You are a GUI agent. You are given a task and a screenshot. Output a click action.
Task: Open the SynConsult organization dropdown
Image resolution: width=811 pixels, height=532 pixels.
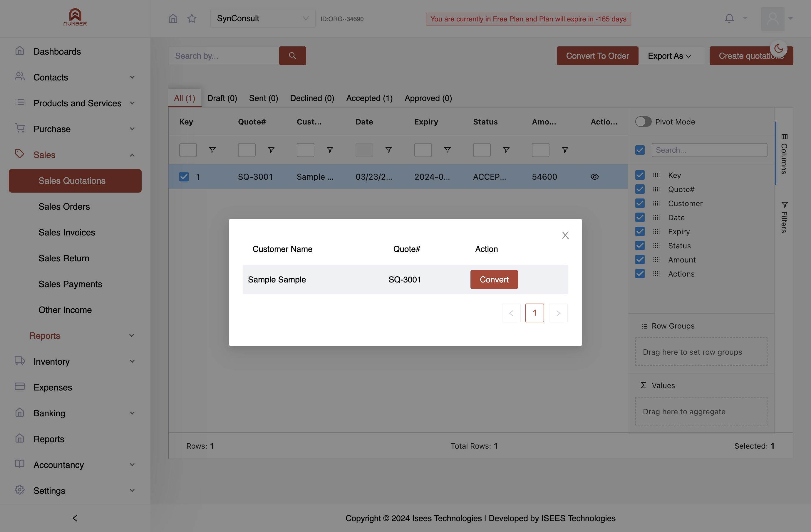click(x=263, y=18)
